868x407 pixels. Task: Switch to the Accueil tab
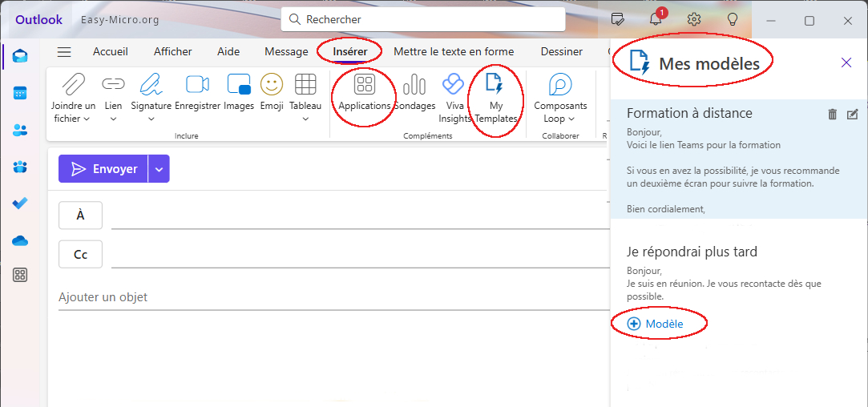(110, 51)
